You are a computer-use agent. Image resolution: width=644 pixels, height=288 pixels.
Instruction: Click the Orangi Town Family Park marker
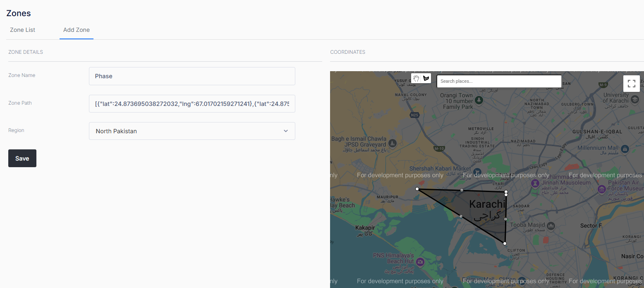point(479,100)
